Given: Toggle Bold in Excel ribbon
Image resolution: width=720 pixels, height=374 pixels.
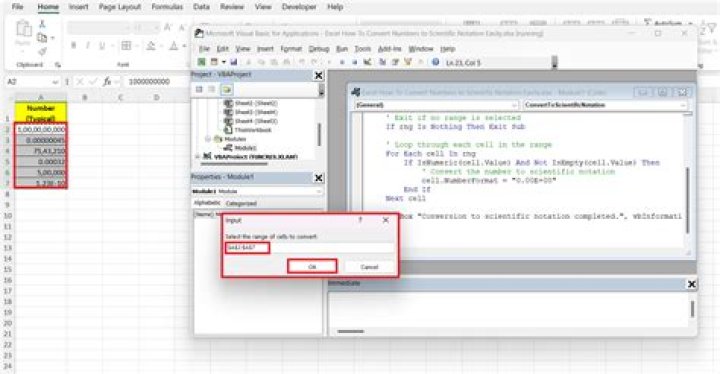Looking at the screenshot, I should (x=73, y=45).
